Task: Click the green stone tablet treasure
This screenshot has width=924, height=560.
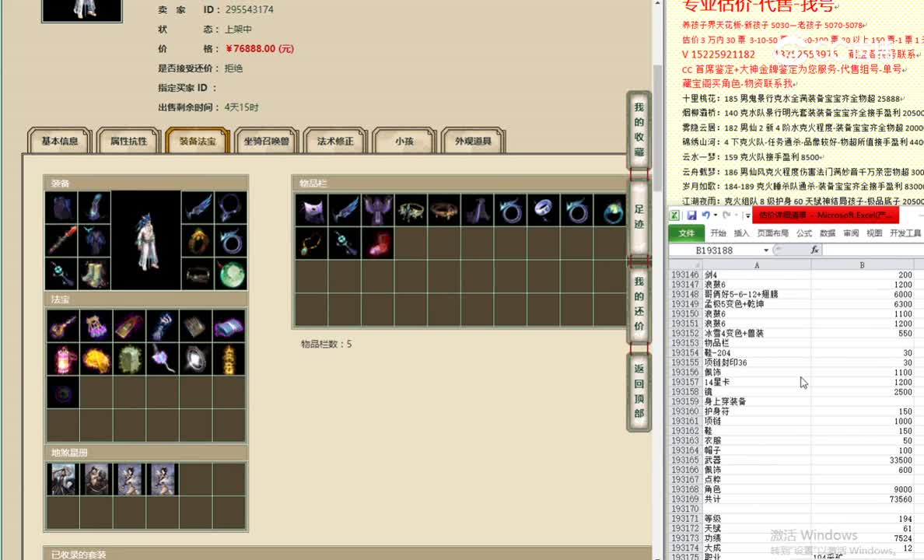Action: 129,359
